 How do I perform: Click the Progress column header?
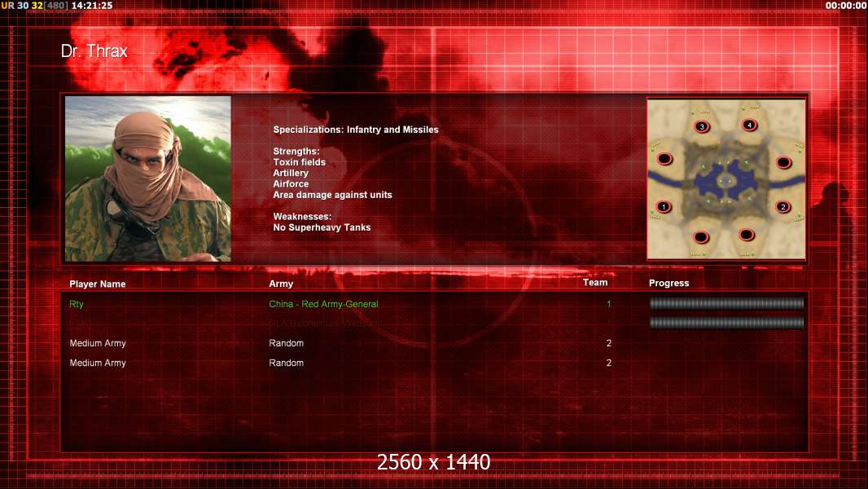pyautogui.click(x=669, y=283)
